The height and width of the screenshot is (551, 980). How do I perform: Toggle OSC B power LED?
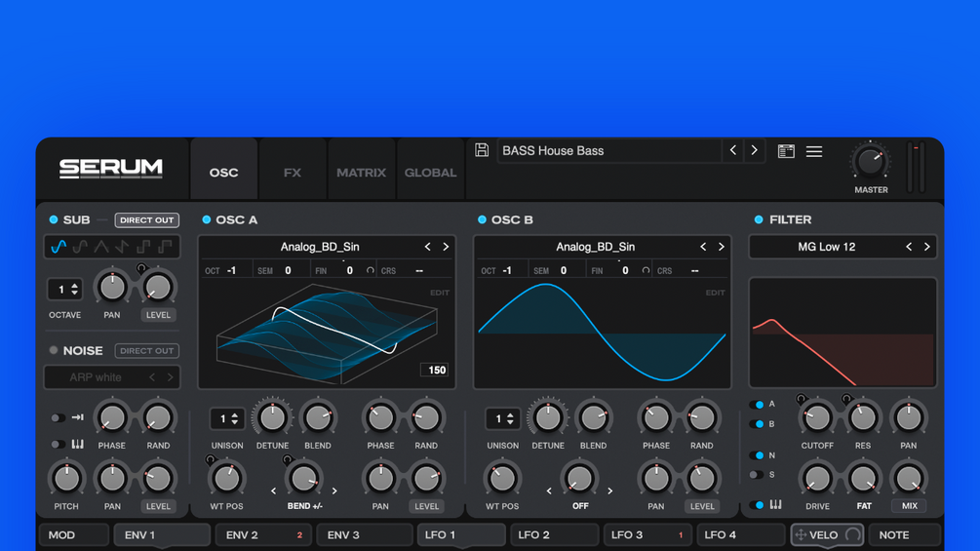click(x=482, y=219)
